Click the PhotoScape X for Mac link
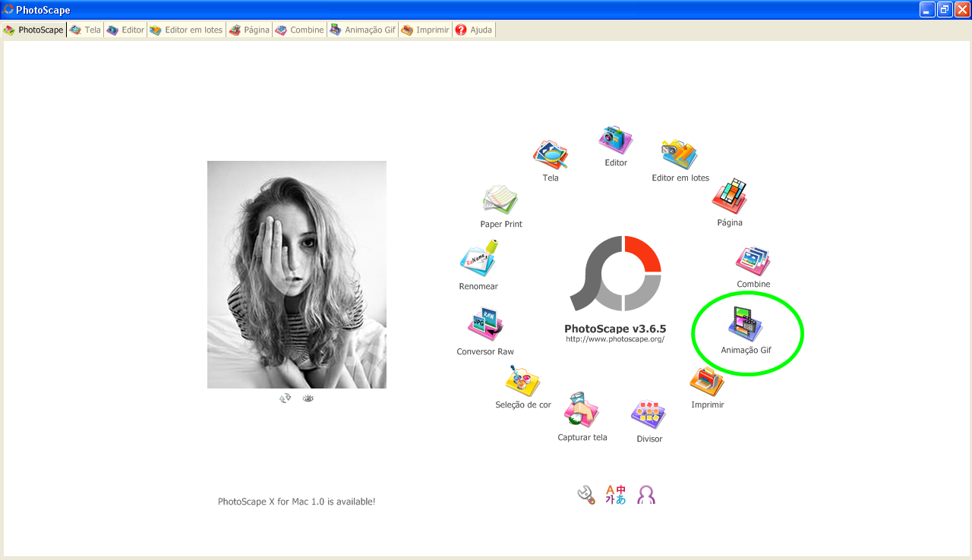This screenshot has width=972, height=560. (296, 501)
